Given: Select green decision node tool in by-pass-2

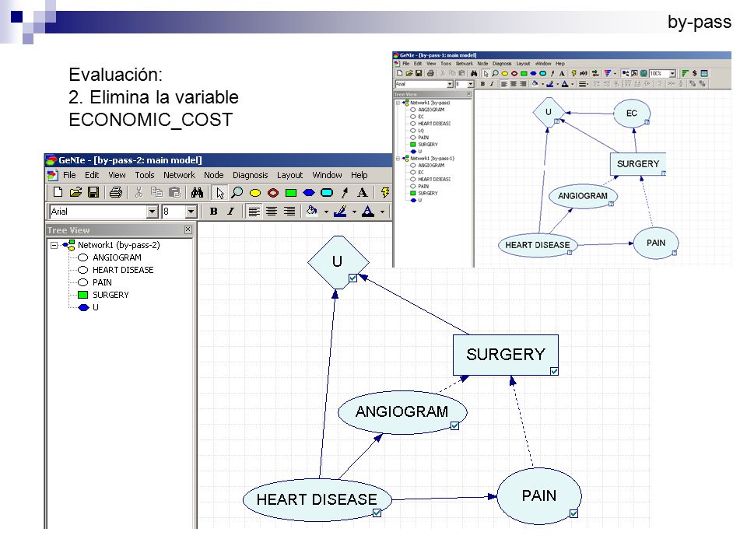Looking at the screenshot, I should [x=290, y=193].
